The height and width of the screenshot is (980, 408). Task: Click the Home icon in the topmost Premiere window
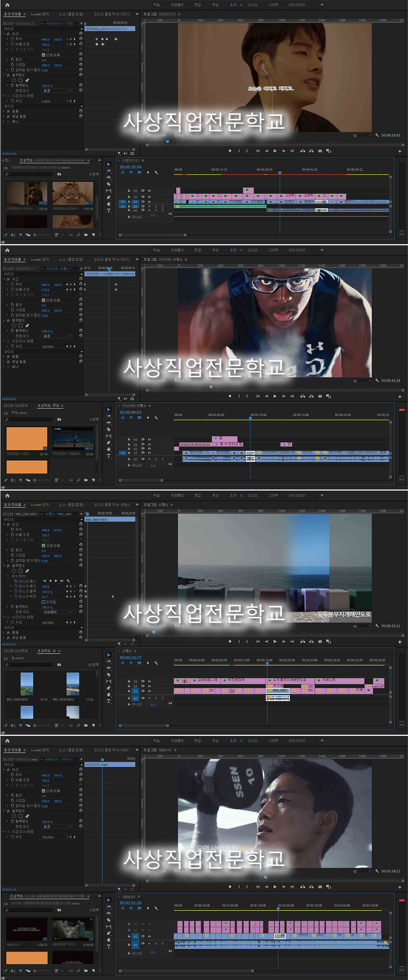(x=7, y=5)
